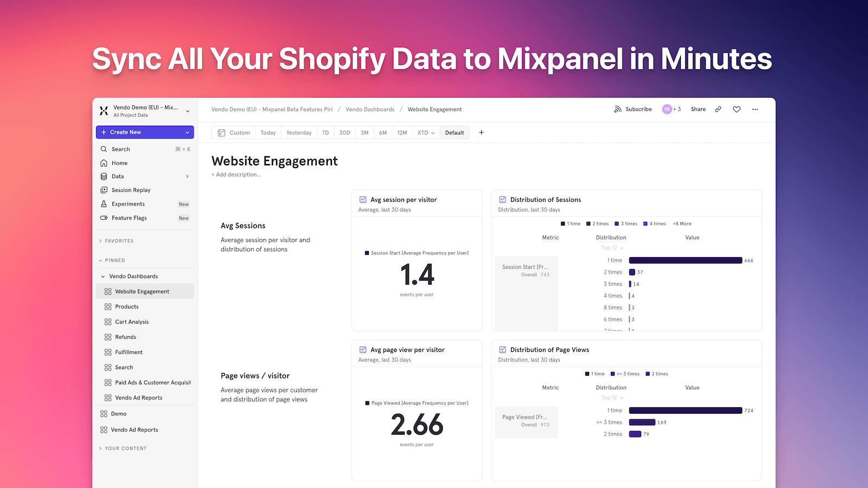Collapse the Vendo Dashboards list
The width and height of the screenshot is (868, 488).
click(x=103, y=276)
